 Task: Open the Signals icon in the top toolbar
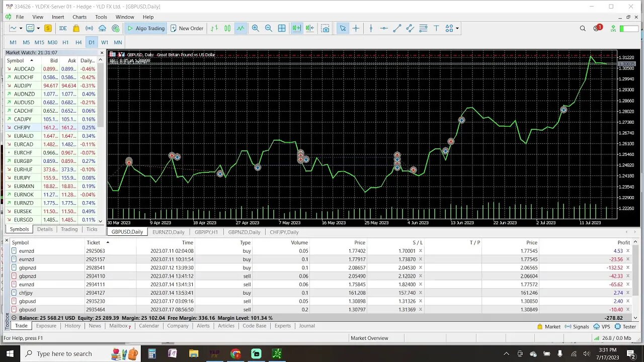pyautogui.click(x=89, y=29)
